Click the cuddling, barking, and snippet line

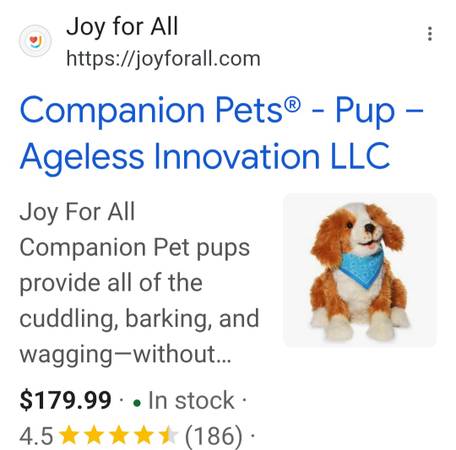(139, 319)
